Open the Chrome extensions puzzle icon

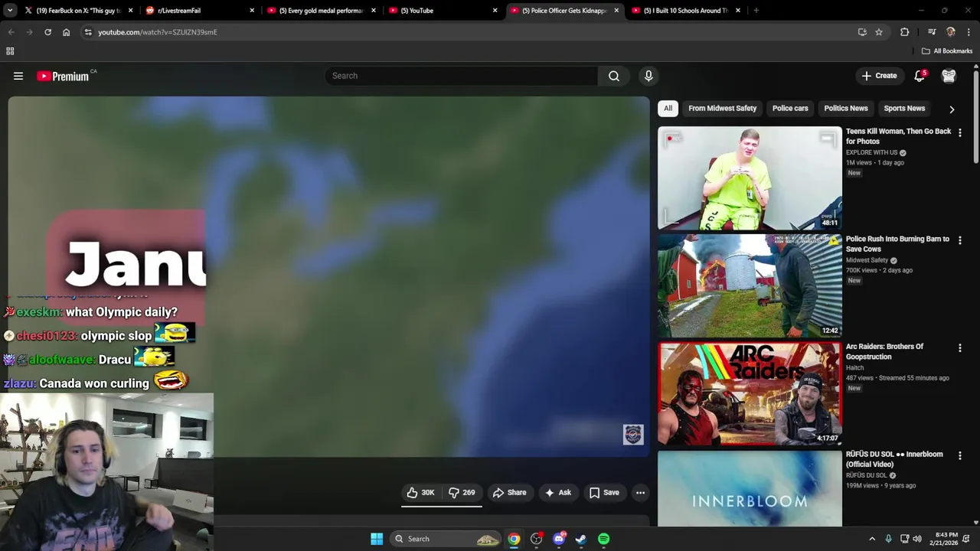[905, 32]
